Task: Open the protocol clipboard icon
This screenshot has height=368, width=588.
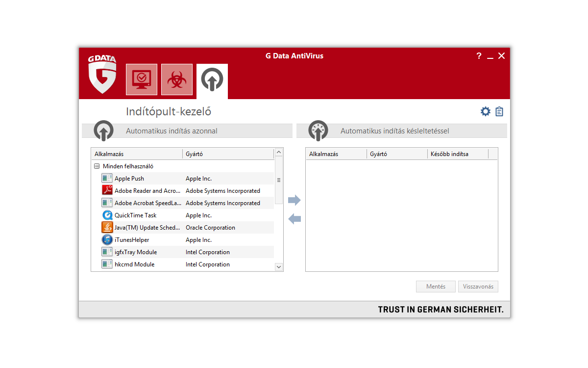Action: click(499, 111)
